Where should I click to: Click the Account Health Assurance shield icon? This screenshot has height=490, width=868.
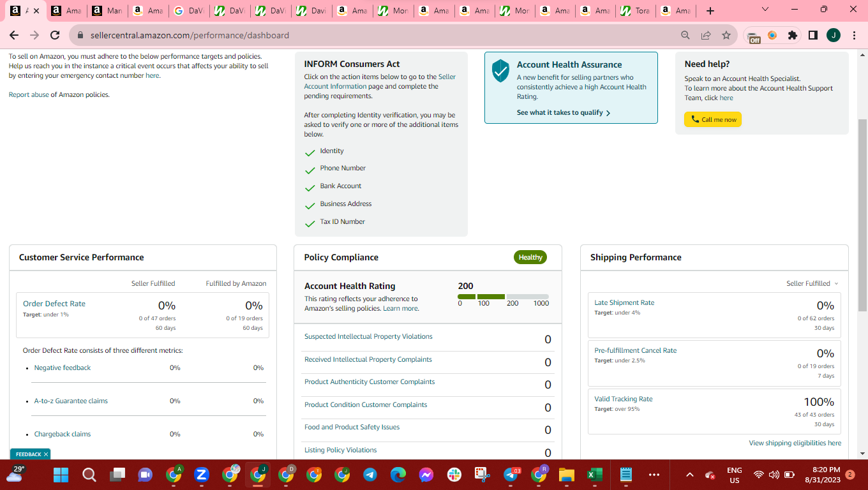coord(500,71)
